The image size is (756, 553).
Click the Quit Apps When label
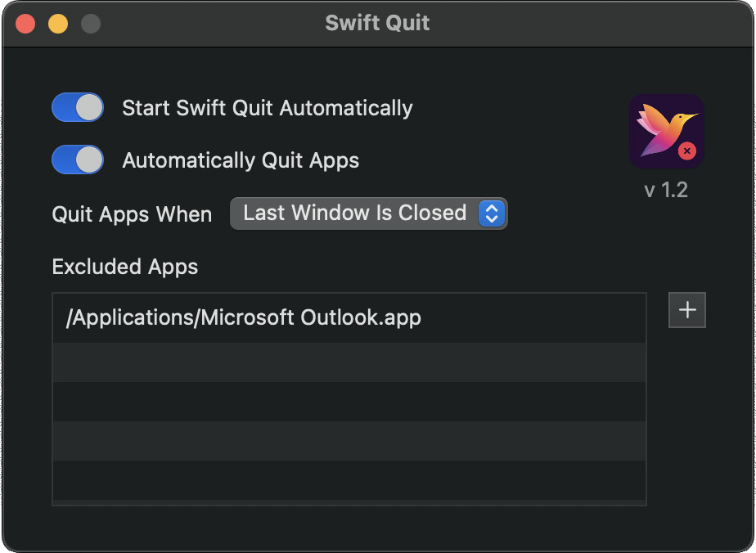132,214
